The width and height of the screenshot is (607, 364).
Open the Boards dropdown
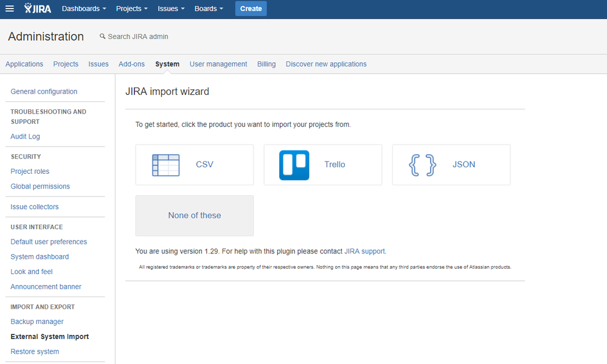click(x=209, y=9)
